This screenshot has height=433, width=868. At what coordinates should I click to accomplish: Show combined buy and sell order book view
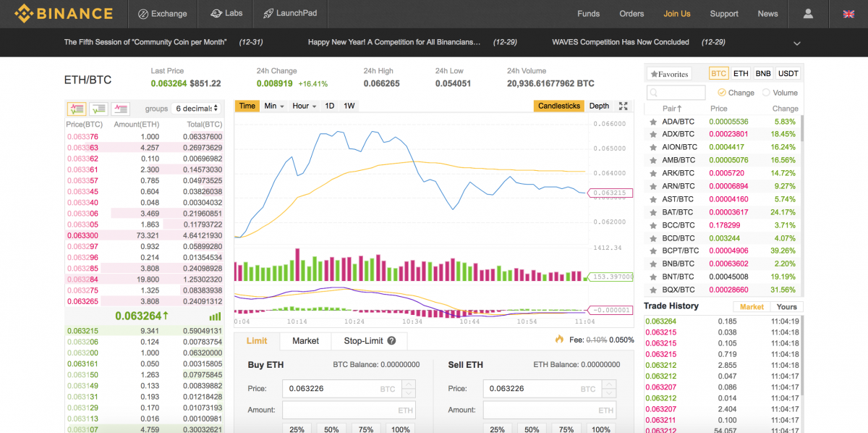[76, 109]
